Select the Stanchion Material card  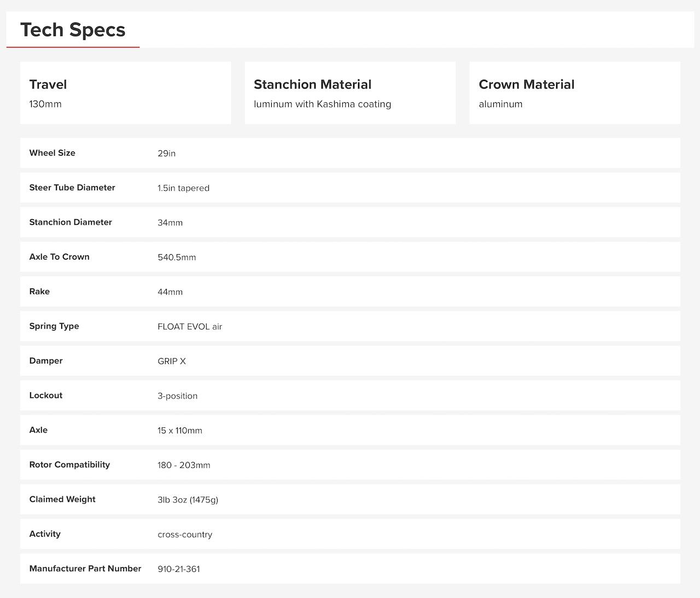[x=350, y=93]
